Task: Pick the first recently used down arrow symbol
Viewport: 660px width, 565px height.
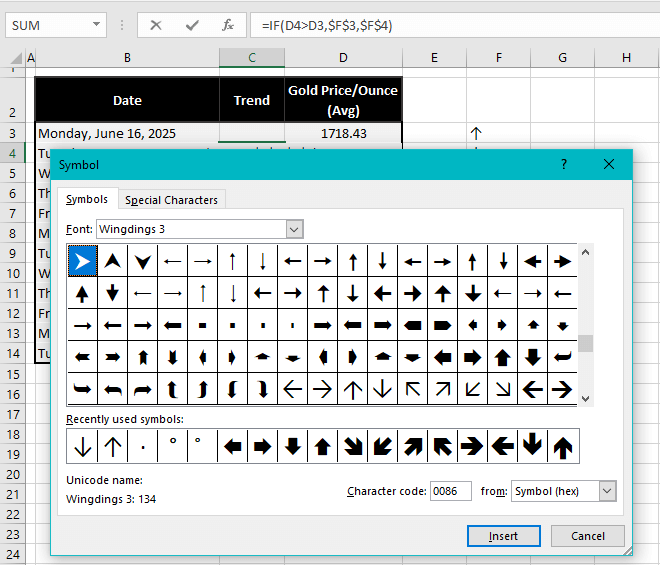Action: tap(82, 446)
